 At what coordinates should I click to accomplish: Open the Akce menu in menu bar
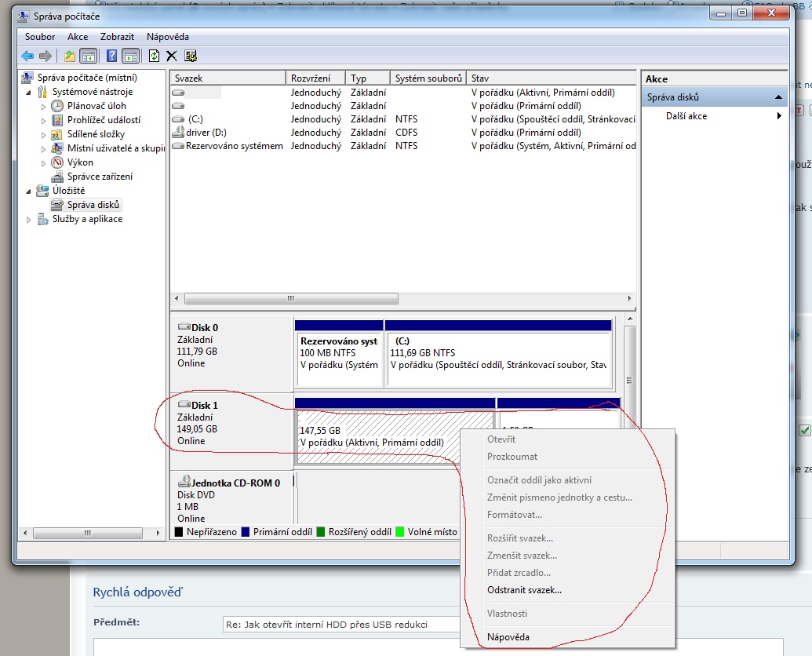(78, 37)
